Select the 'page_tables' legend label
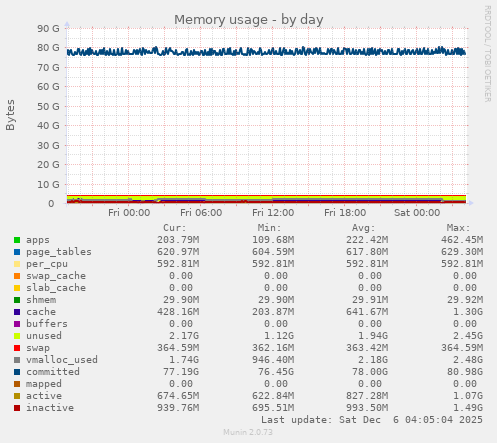 [x=59, y=252]
